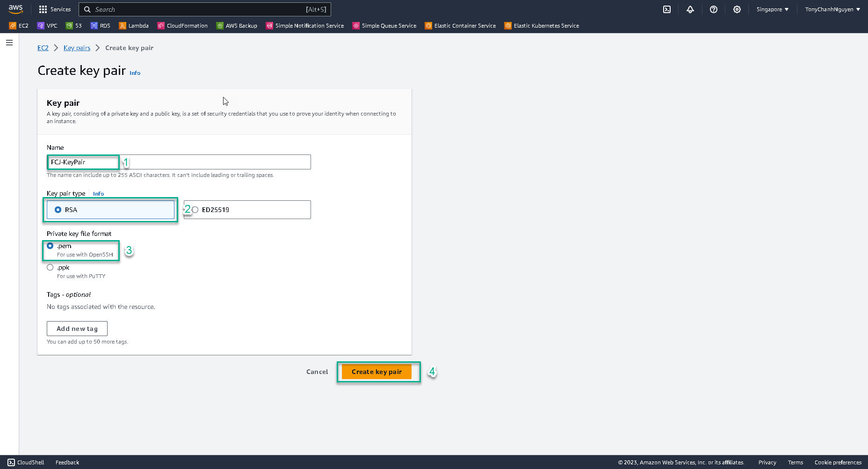Navigate to Key pairs via breadcrumb
Screen dimensions: 868x469
point(77,48)
